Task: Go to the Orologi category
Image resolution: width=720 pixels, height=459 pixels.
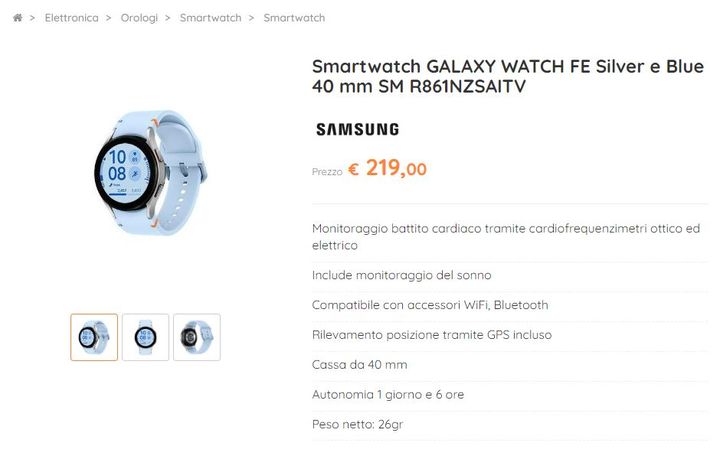Action: [139, 18]
